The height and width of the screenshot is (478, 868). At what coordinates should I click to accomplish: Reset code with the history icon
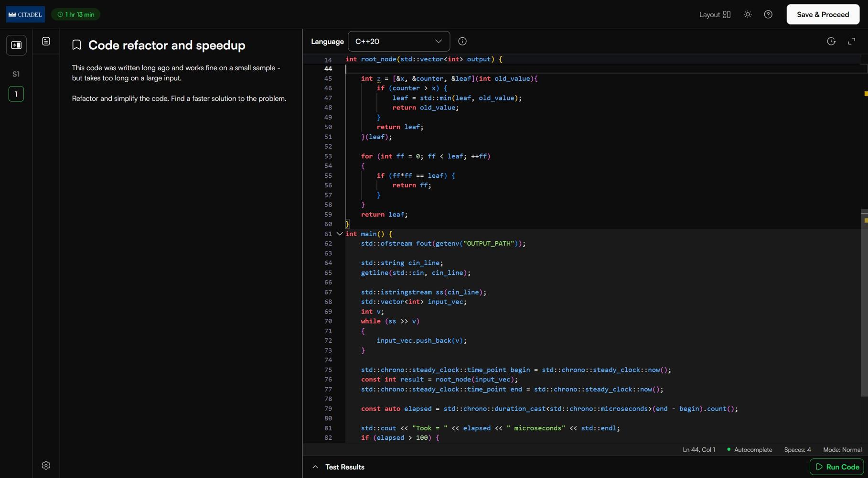831,41
